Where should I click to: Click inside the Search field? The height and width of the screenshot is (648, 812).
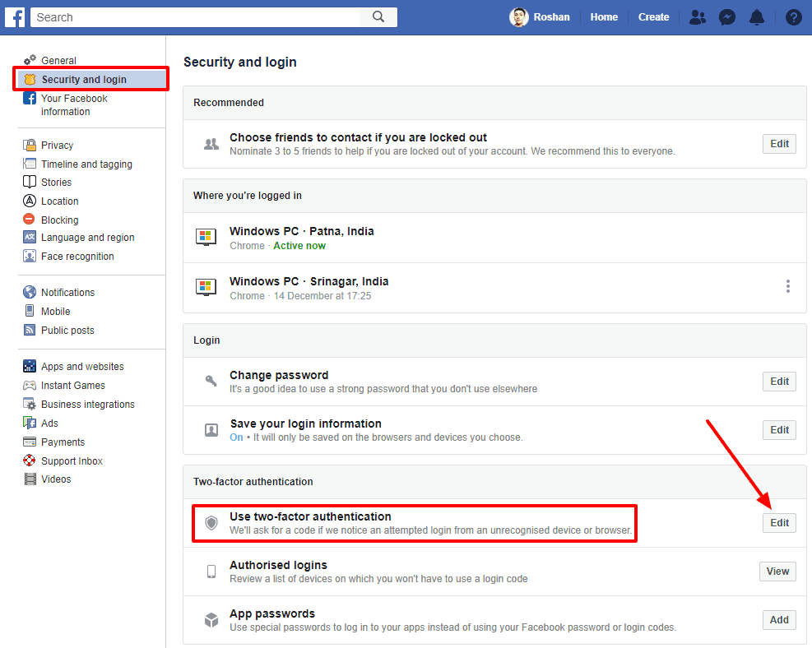[x=196, y=17]
